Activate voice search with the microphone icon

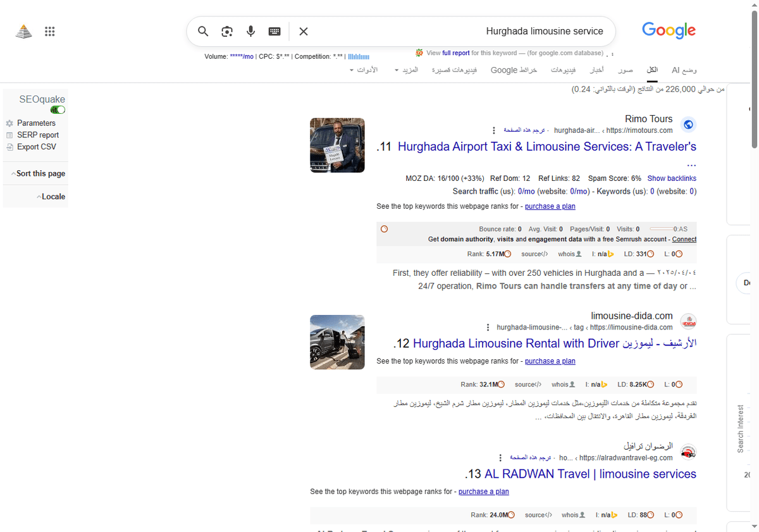[250, 31]
